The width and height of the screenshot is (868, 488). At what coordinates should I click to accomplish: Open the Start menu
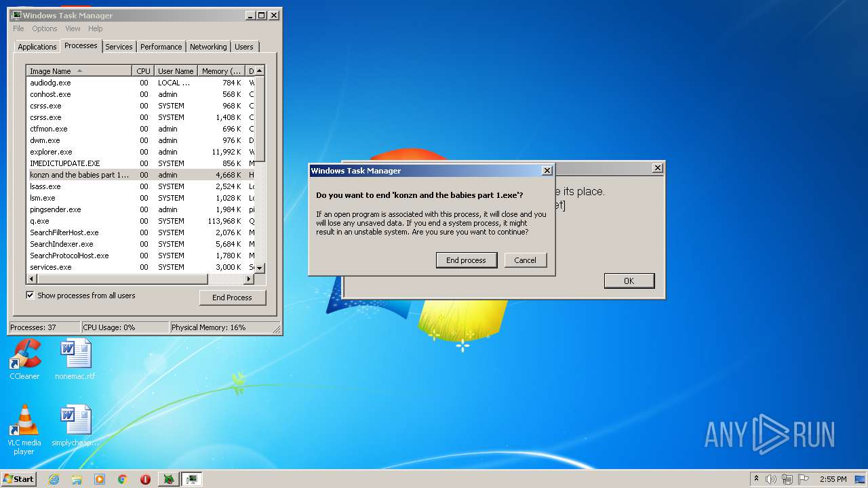(x=18, y=479)
